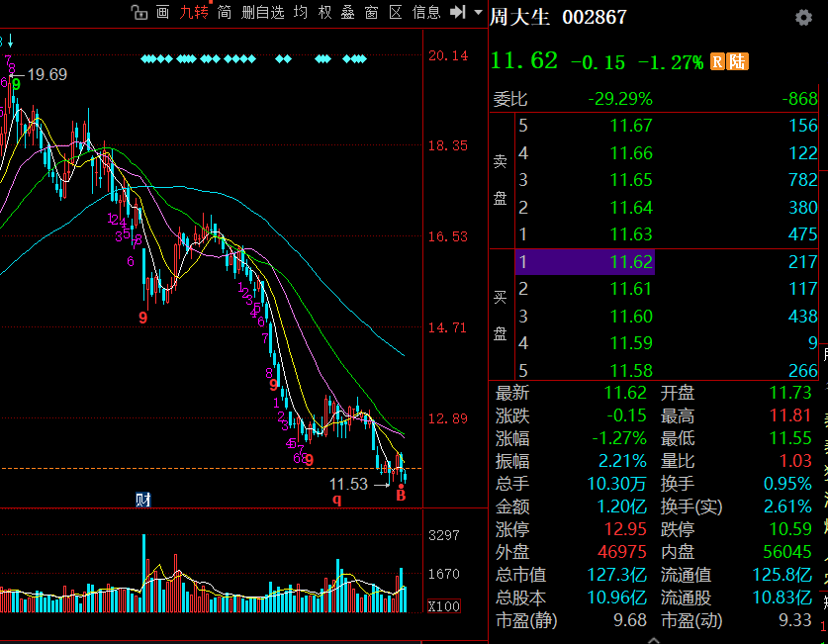The height and width of the screenshot is (644, 828).
Task: Click the 外盘 value 46975
Action: pos(622,552)
